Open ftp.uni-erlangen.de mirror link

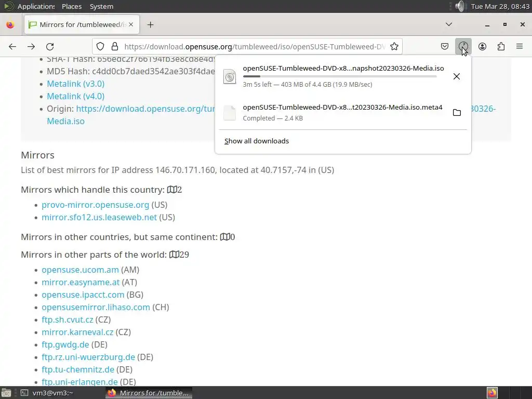(79, 382)
